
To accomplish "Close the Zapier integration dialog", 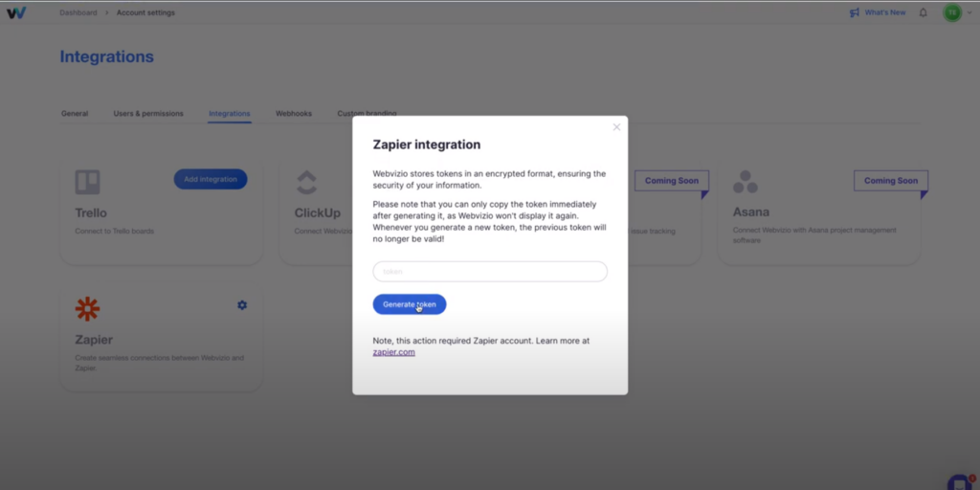I will tap(616, 127).
